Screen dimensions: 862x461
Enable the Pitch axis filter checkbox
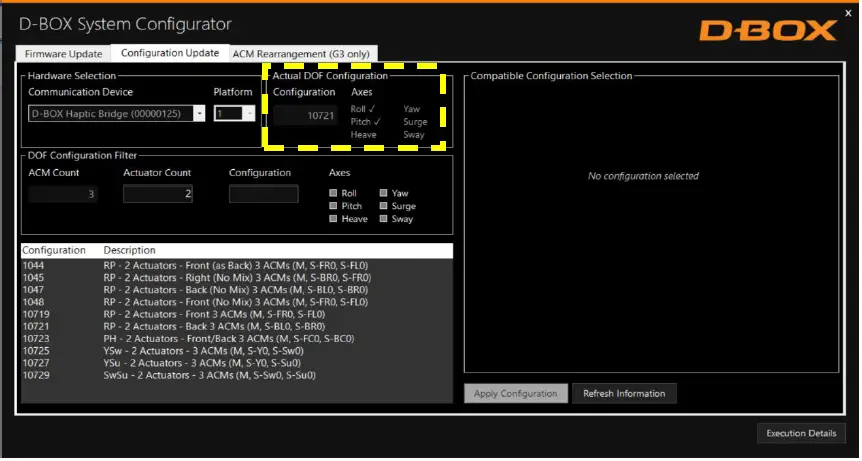click(333, 206)
